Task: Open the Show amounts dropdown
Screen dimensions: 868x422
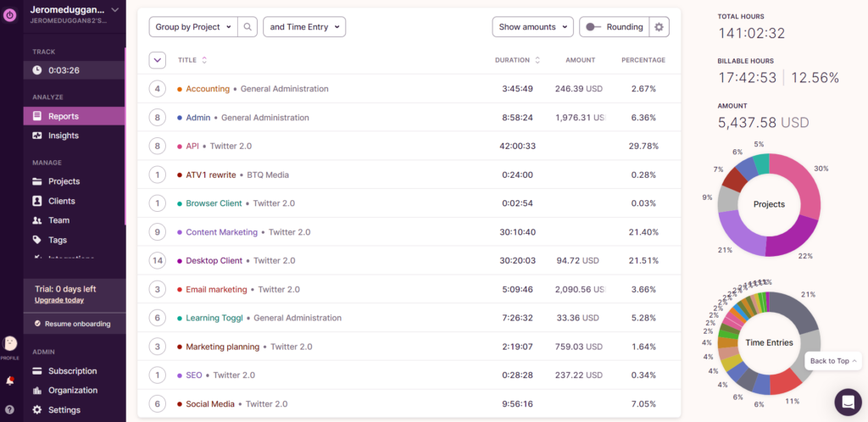Action: [x=532, y=27]
